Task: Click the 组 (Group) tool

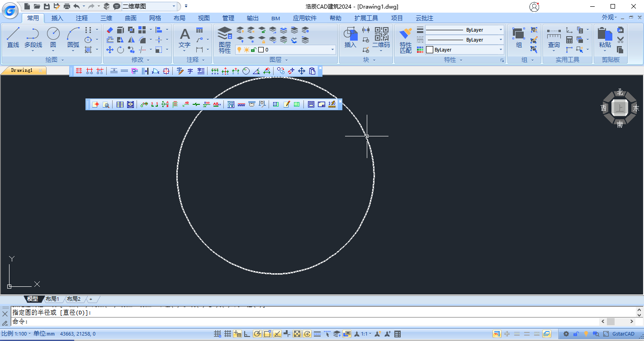Action: click(x=519, y=37)
